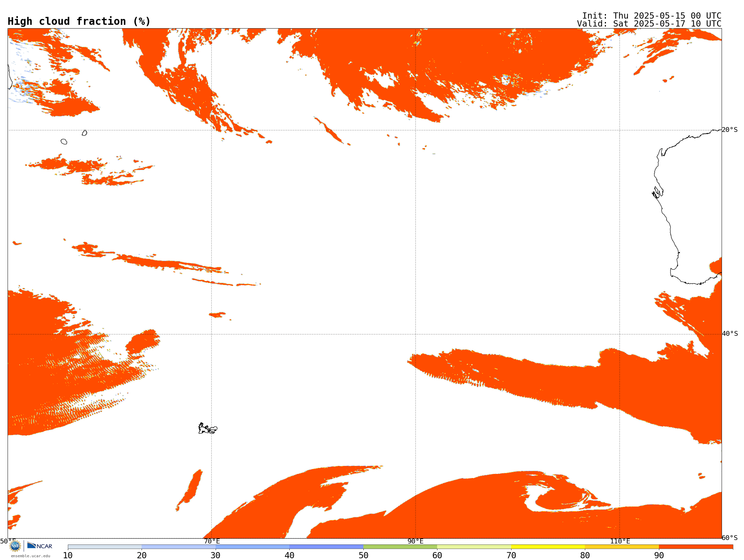Screen dimensions: 744x560
Task: Click the green 50-60 colorbar segment
Action: [400, 547]
